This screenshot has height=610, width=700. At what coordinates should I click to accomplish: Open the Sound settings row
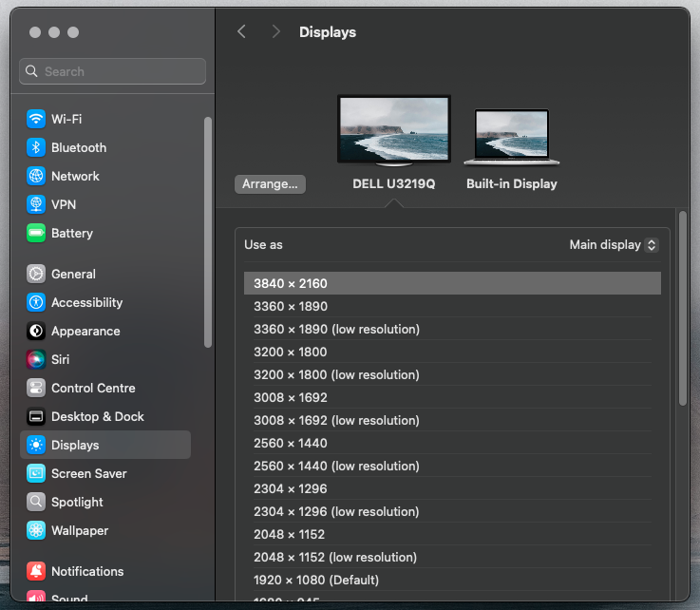point(104,596)
